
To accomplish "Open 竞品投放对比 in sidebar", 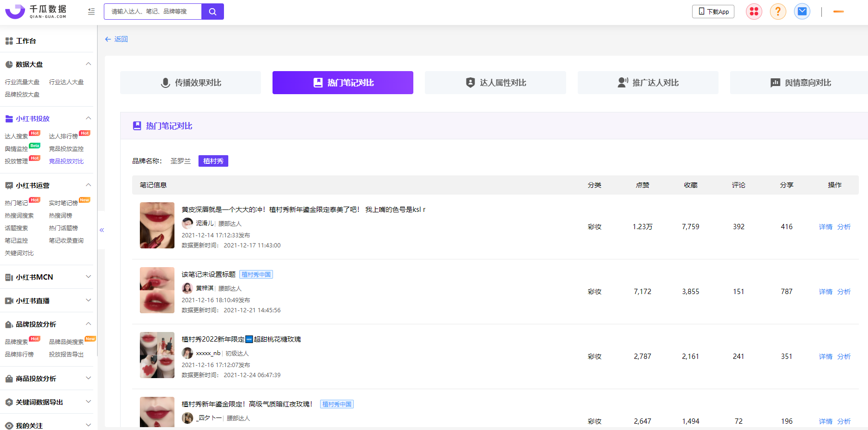I will [x=66, y=161].
